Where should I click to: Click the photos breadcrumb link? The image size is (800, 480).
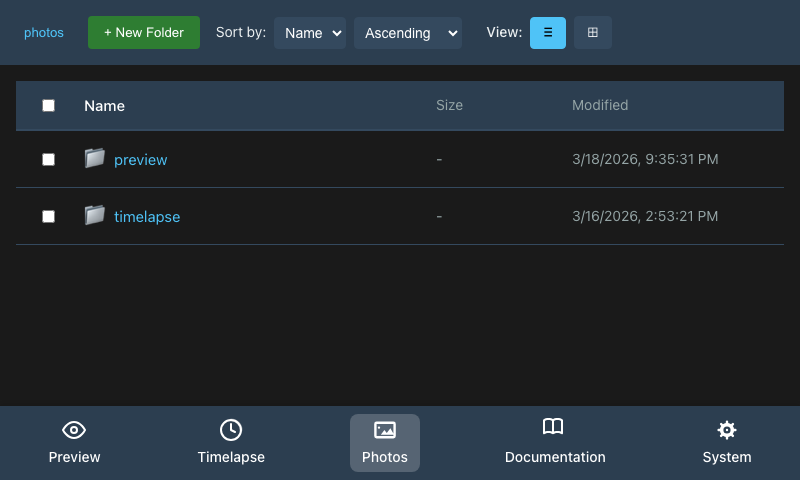pyautogui.click(x=44, y=33)
